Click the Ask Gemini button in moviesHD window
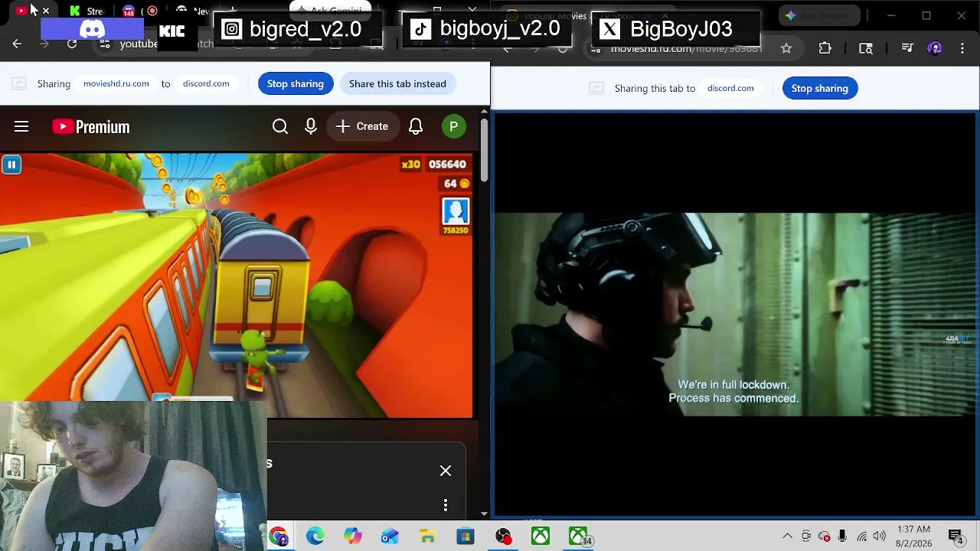This screenshot has height=551, width=980. point(819,15)
